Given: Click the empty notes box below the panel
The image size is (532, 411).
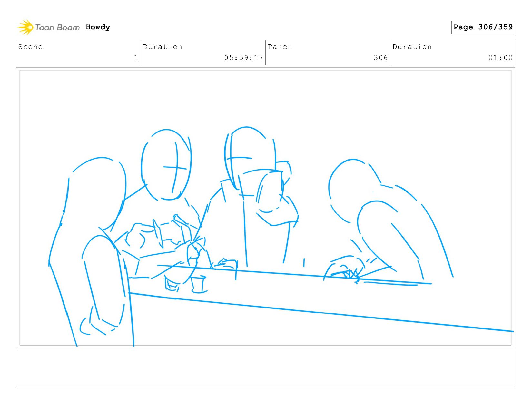Looking at the screenshot, I should (x=265, y=368).
